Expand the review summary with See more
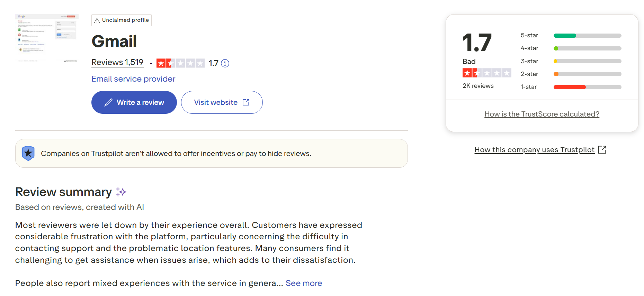 pos(304,283)
